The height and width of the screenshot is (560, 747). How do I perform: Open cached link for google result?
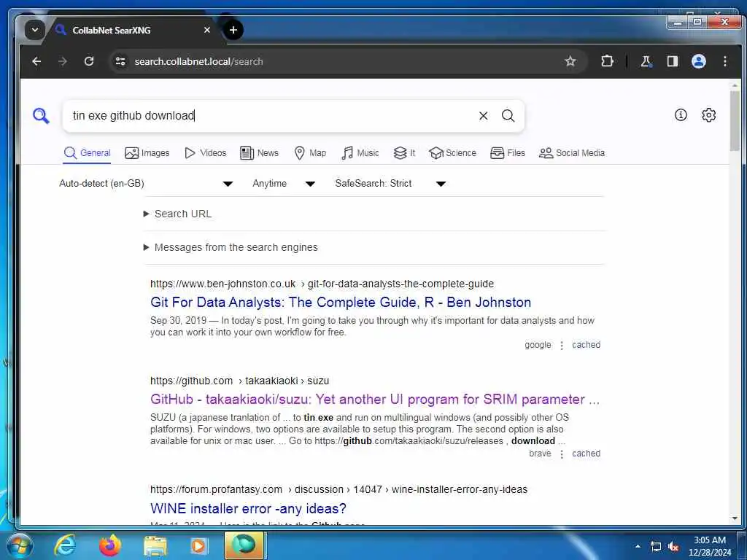click(586, 345)
